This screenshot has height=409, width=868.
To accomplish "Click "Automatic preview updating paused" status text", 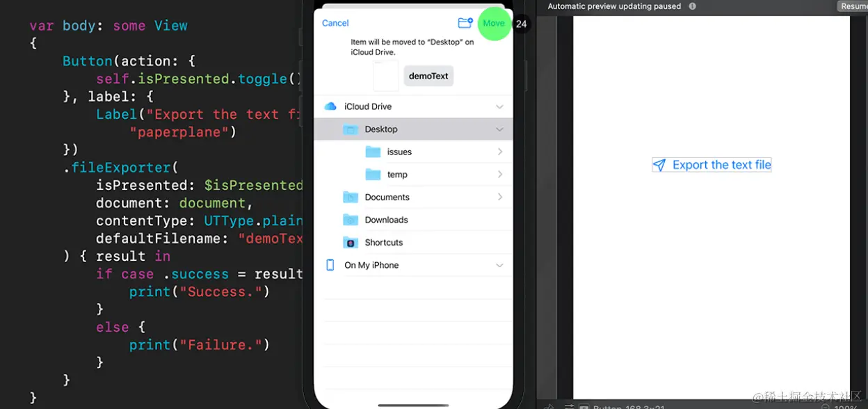I will point(614,6).
